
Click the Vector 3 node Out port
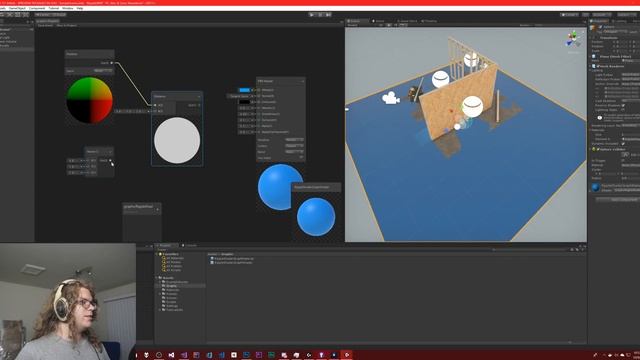pyautogui.click(x=110, y=160)
